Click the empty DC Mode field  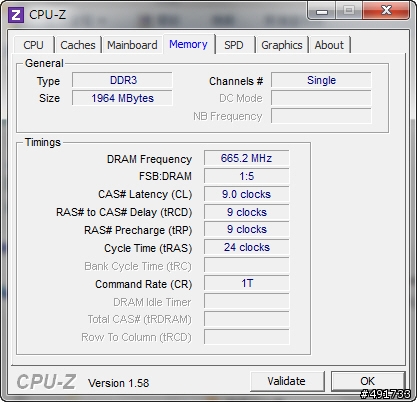(x=321, y=98)
